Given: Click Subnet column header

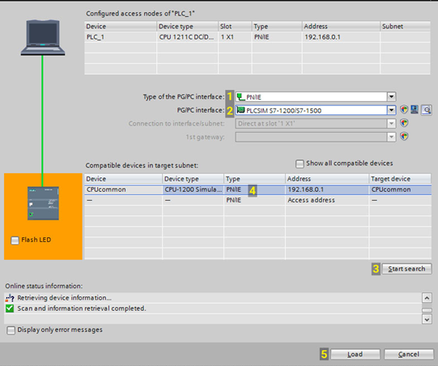Looking at the screenshot, I should (x=405, y=26).
